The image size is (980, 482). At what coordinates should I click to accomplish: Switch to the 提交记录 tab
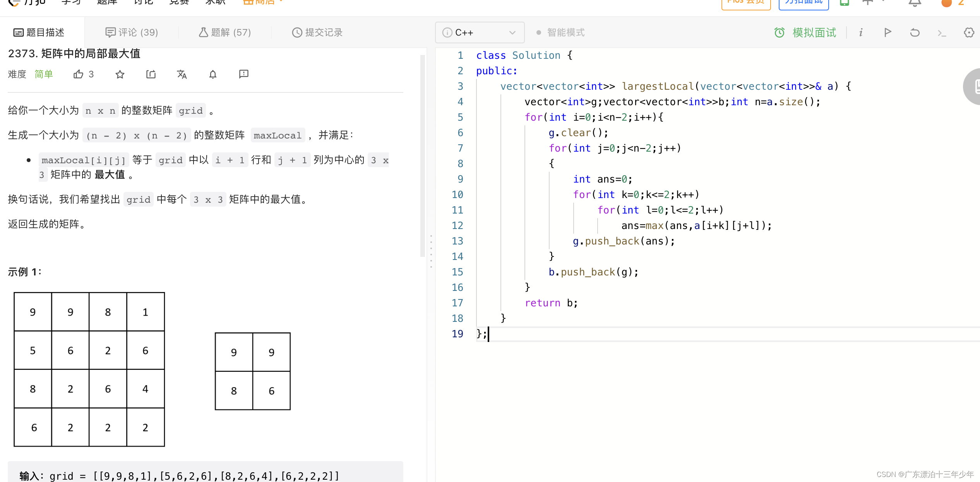pyautogui.click(x=317, y=32)
